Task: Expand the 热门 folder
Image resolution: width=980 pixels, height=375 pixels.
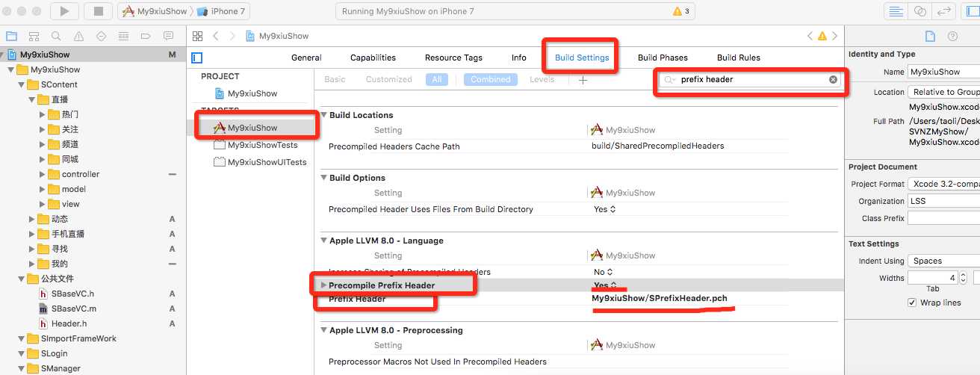Action: [x=42, y=114]
